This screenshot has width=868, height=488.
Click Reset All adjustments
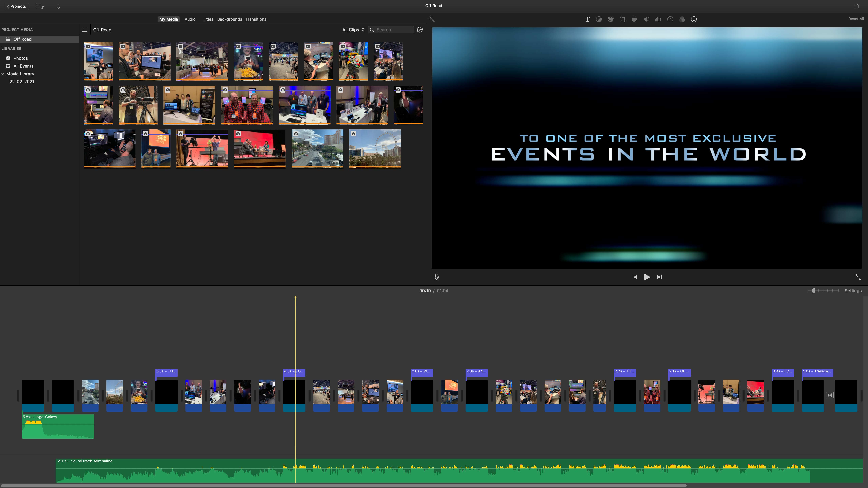[856, 19]
